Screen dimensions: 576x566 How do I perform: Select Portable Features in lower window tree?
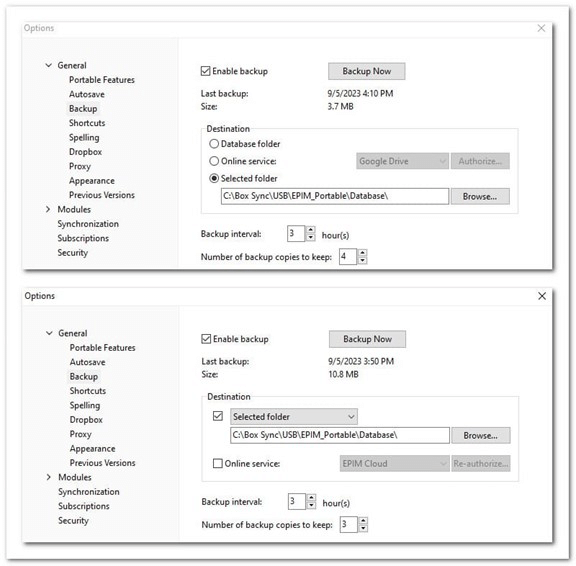click(x=102, y=347)
